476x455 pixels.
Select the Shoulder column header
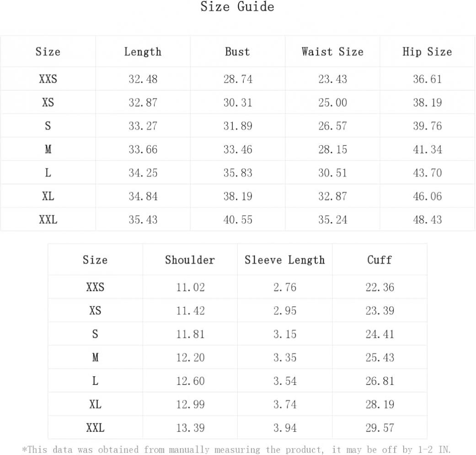190,260
